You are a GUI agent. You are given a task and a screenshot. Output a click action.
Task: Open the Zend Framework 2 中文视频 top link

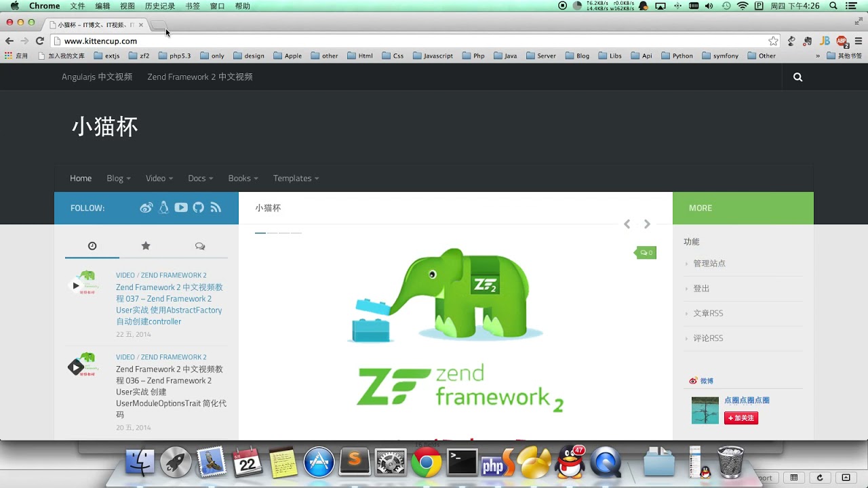coord(200,77)
